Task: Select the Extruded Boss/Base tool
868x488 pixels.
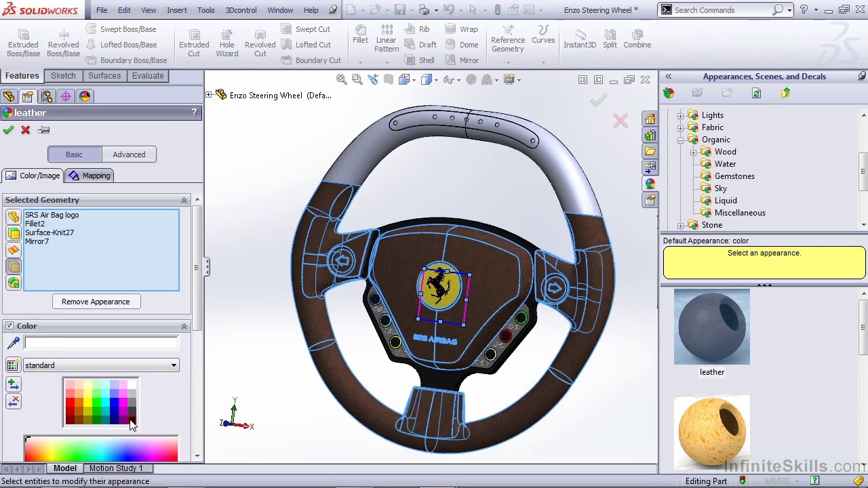Action: pos(23,43)
